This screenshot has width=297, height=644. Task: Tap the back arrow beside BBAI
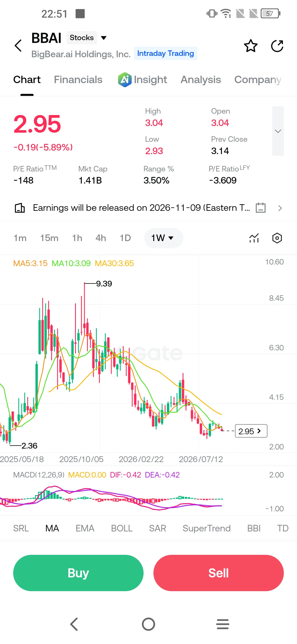click(18, 45)
